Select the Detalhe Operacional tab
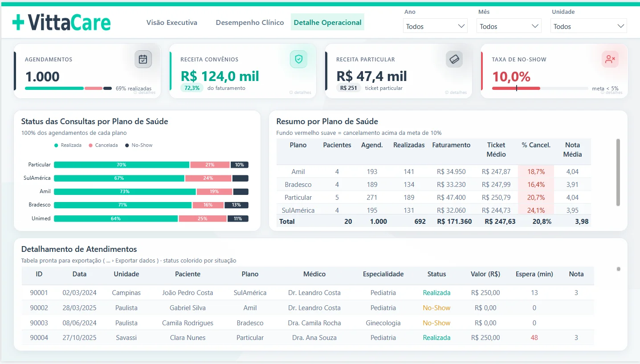The image size is (640, 364). (327, 22)
